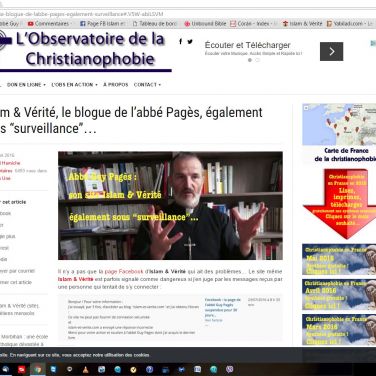
Task: Open the Carte de France map thumbnail
Action: pyautogui.click(x=339, y=124)
